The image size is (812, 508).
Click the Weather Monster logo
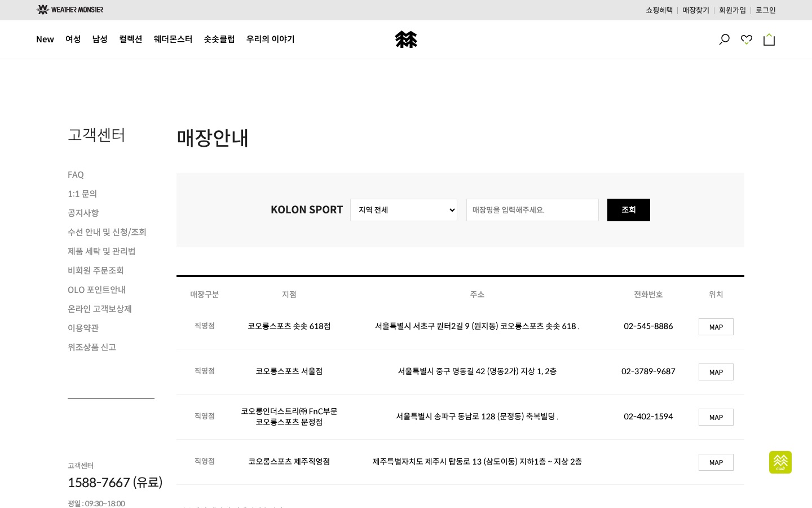pyautogui.click(x=70, y=10)
